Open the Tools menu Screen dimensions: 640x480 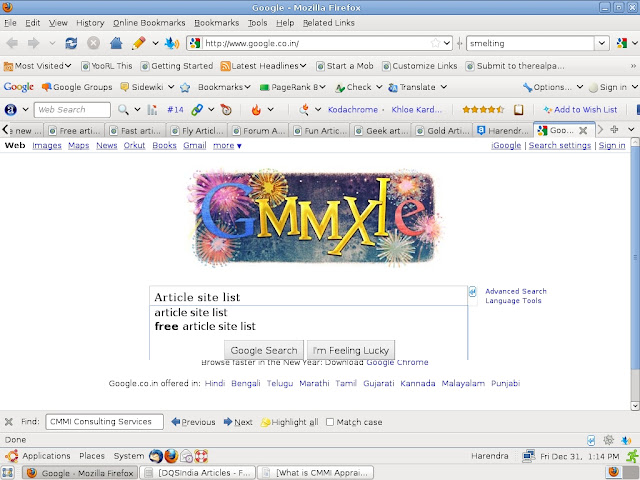[258, 23]
